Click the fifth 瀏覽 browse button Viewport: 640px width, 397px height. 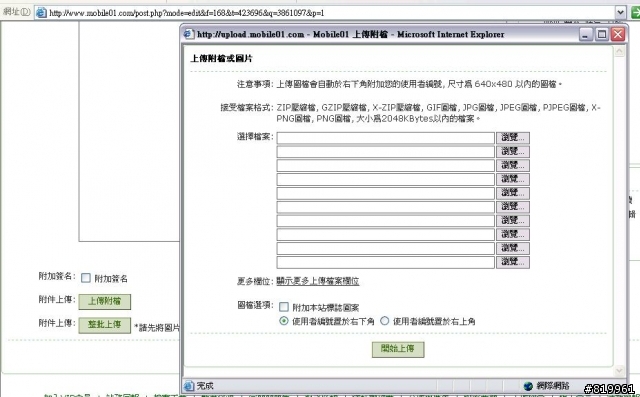[513, 193]
